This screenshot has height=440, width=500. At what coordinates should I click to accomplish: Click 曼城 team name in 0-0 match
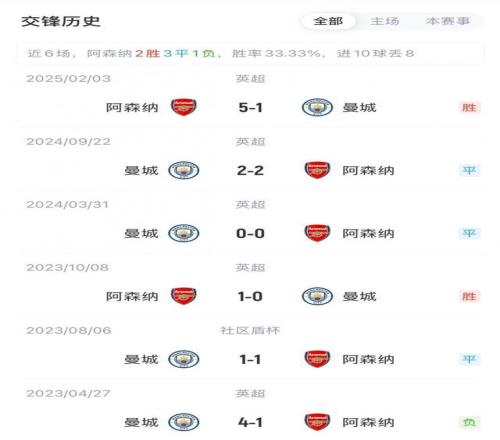click(x=141, y=233)
